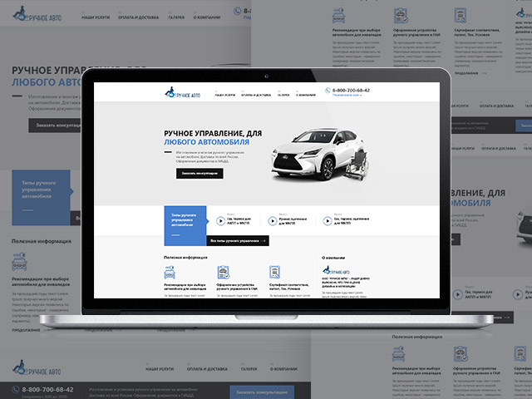Click the clipboard icon in top-right background page
532x399 pixels.
pyautogui.click(x=401, y=16)
